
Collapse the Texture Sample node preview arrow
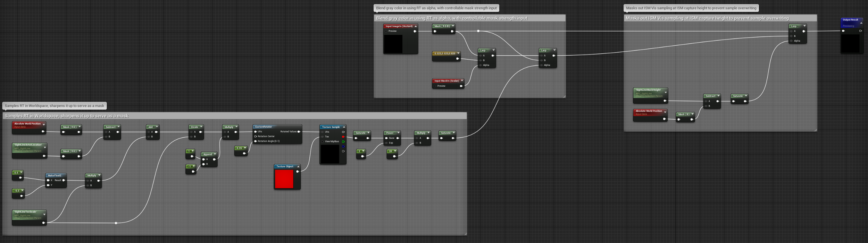[x=344, y=127]
